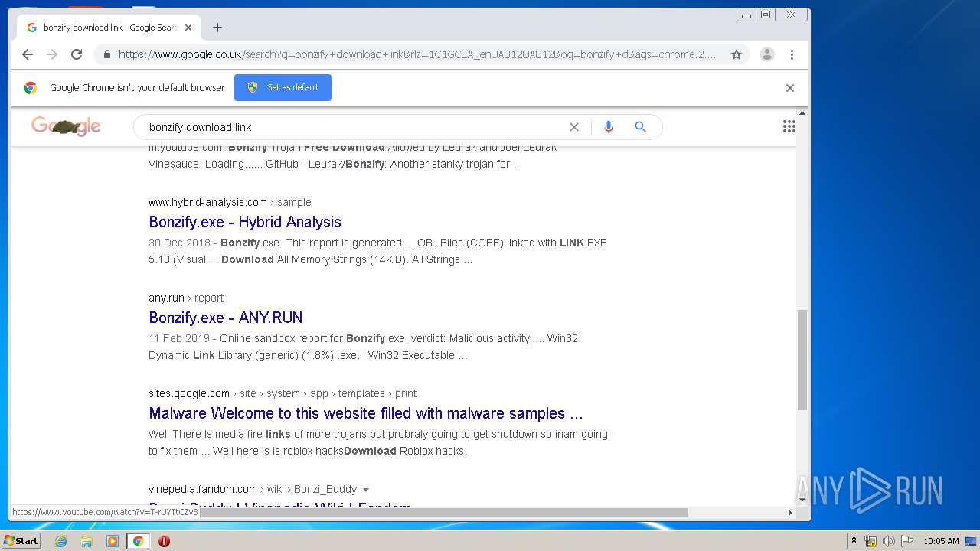The height and width of the screenshot is (551, 980).
Task: Launch Internet Explorer from taskbar
Action: coord(60,541)
